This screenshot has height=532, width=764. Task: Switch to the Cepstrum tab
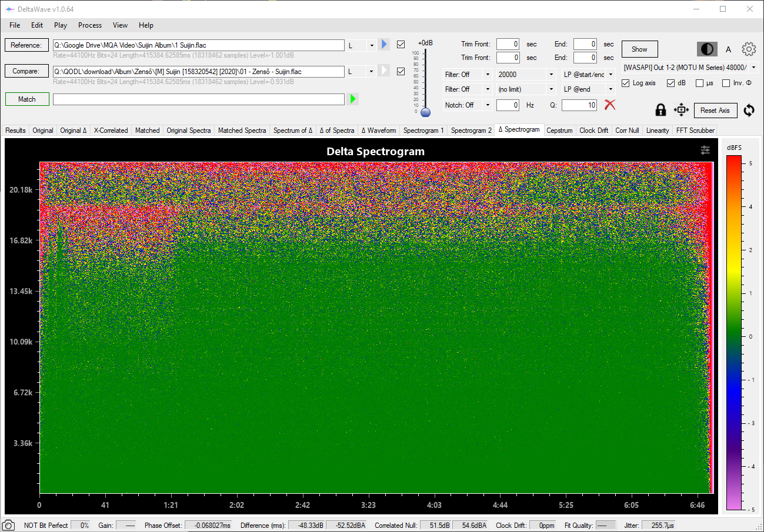(x=559, y=131)
